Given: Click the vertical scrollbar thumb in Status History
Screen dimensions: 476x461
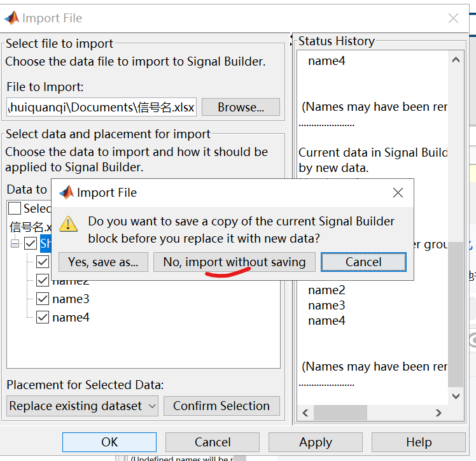Looking at the screenshot, I should point(456,315).
